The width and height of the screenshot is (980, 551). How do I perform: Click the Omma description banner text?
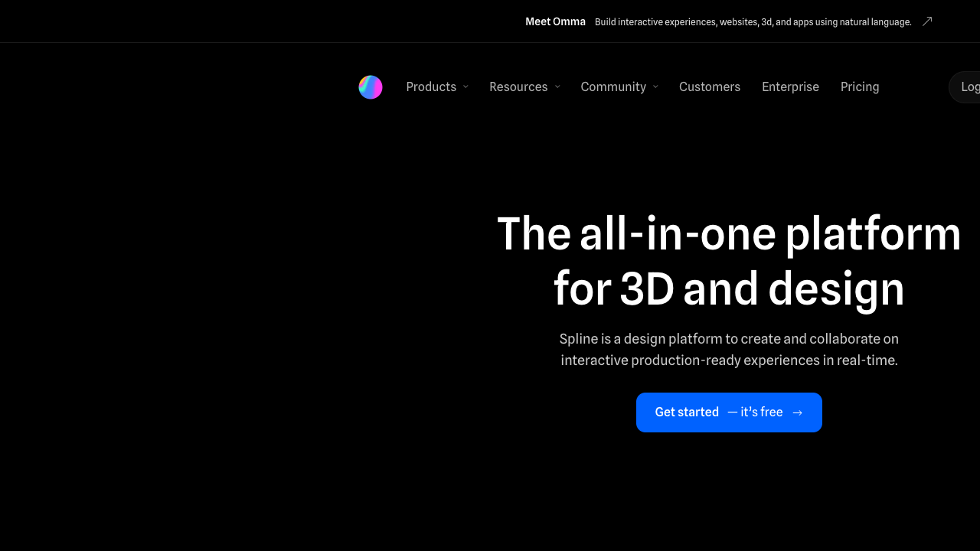[x=753, y=22]
